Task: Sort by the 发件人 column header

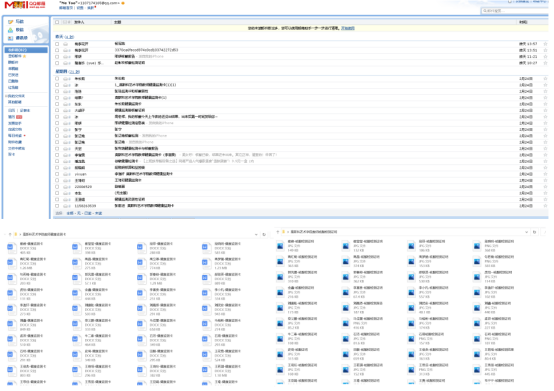Action: (x=79, y=22)
